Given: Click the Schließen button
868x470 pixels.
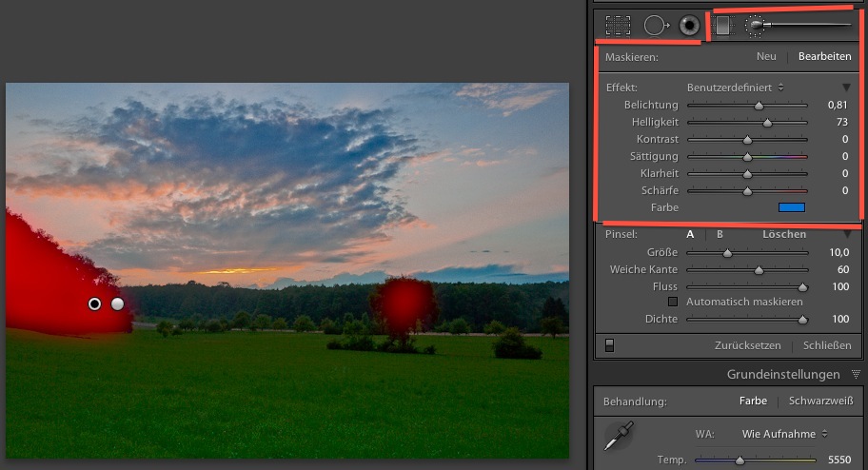Looking at the screenshot, I should coord(826,345).
